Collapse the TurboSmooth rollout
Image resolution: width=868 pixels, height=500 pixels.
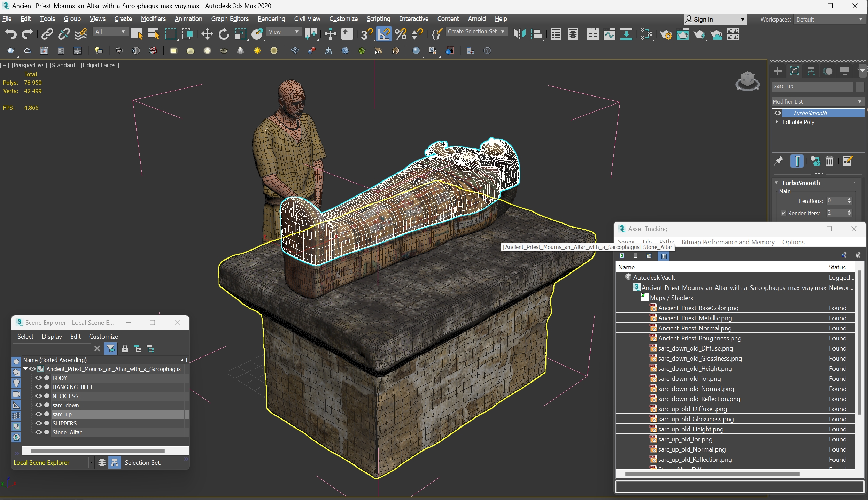pyautogui.click(x=776, y=183)
